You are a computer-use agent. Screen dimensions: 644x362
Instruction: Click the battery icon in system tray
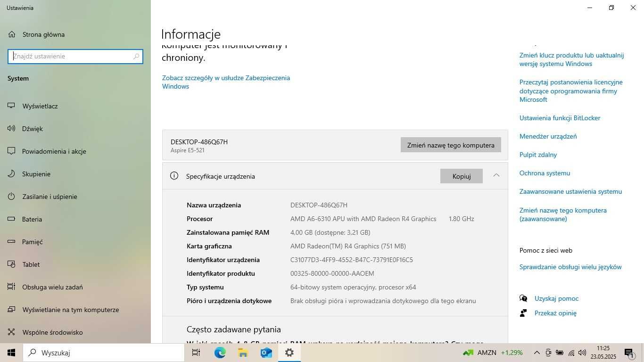pos(560,353)
